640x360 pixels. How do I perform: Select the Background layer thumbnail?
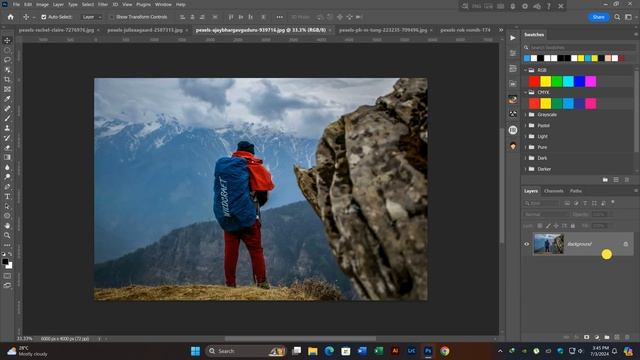coord(549,244)
